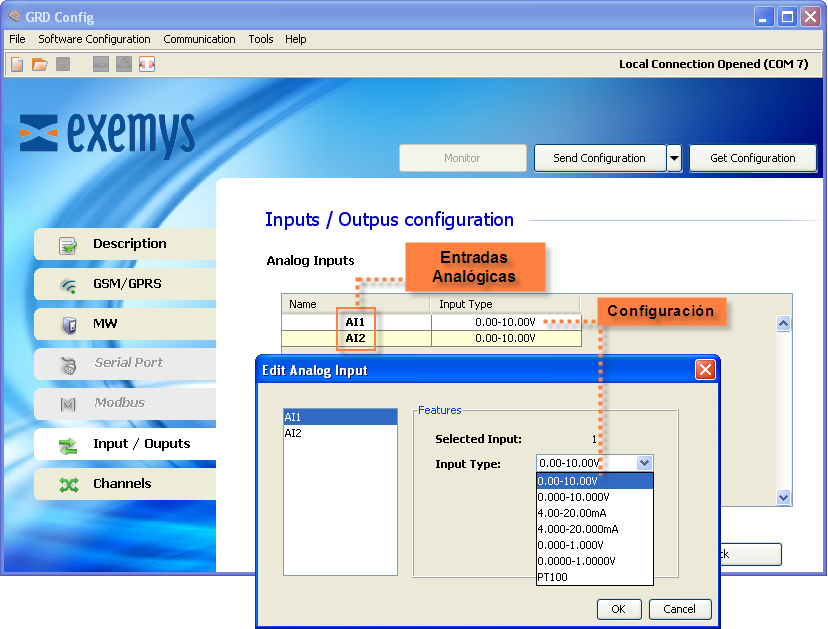Click the MW device icon in sidebar
This screenshot has height=629, width=828.
68,325
